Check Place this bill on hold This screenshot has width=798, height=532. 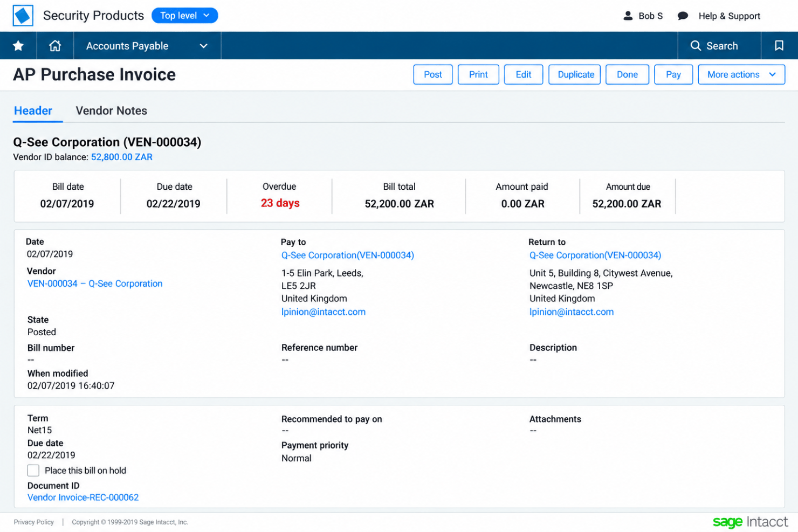click(33, 471)
